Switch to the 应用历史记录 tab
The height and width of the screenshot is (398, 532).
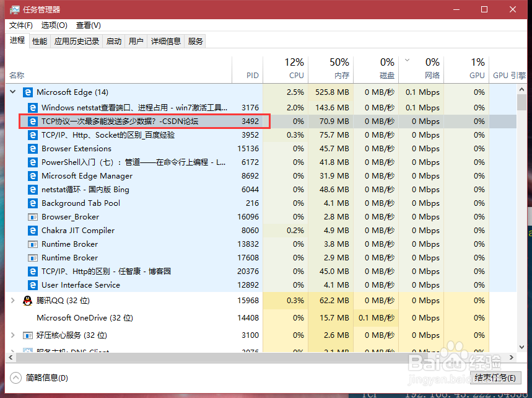[x=77, y=42]
